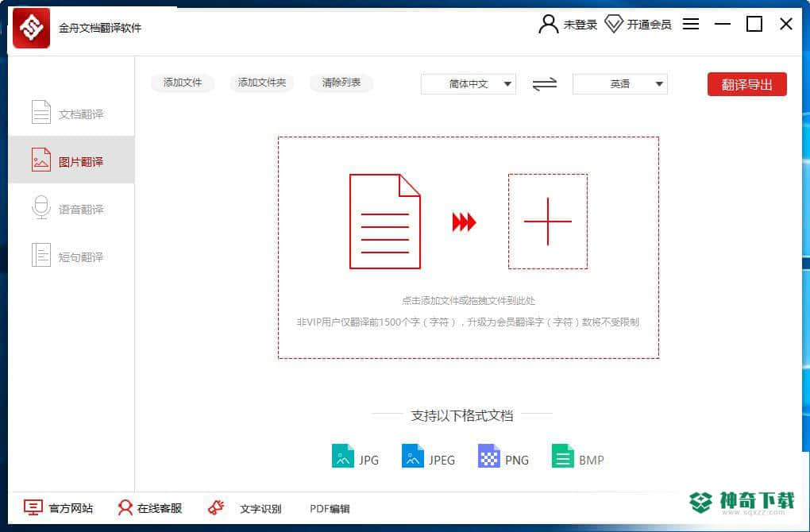Open the 英语 target language dropdown
The width and height of the screenshot is (810, 532).
pos(620,84)
